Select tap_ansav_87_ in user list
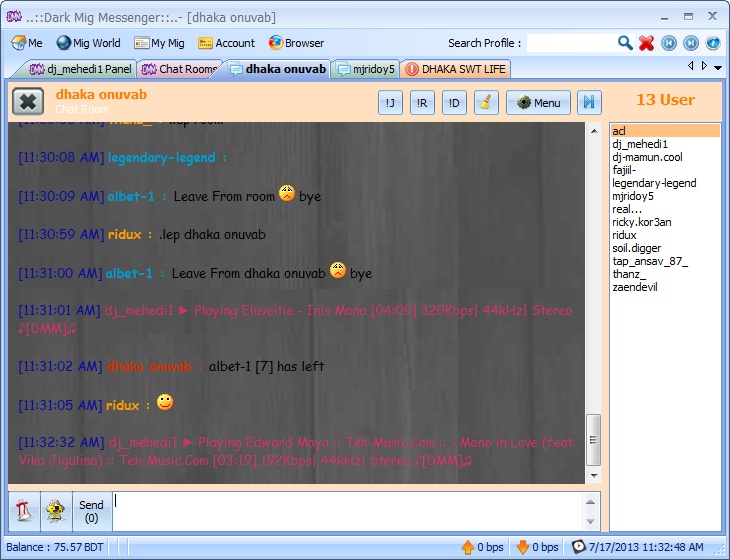 pyautogui.click(x=665, y=262)
